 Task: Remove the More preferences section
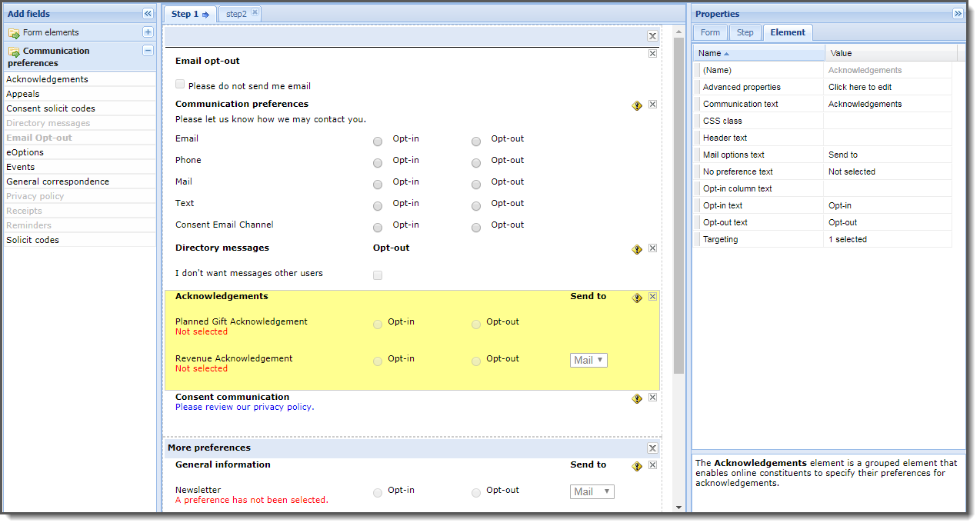coord(652,448)
